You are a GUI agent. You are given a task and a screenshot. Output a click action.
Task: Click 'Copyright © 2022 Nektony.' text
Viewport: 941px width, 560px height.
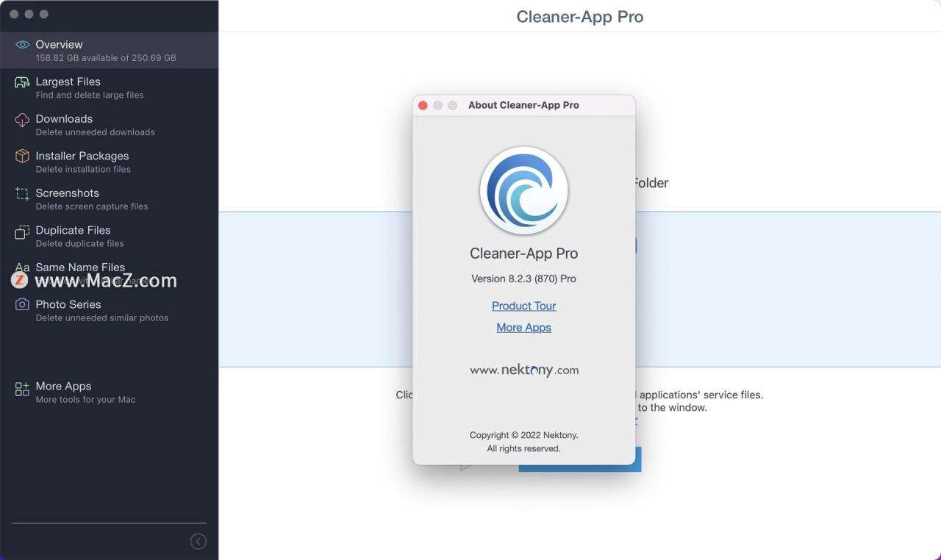click(x=524, y=435)
